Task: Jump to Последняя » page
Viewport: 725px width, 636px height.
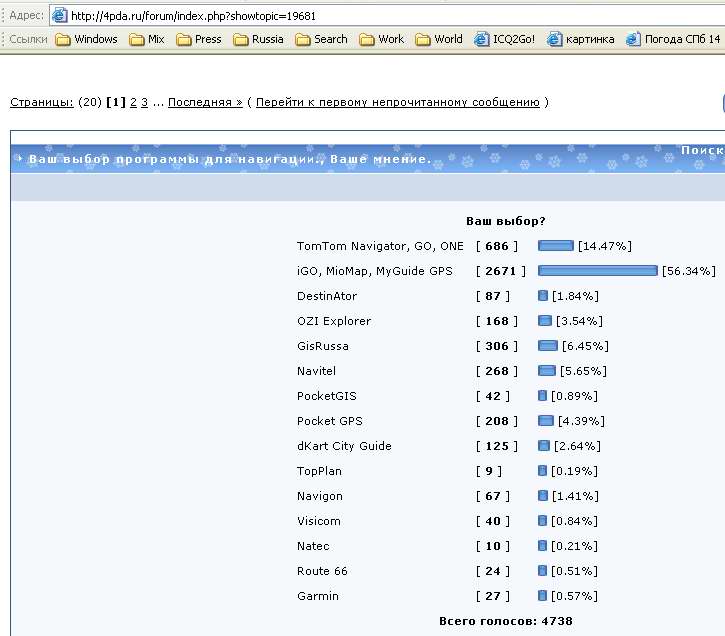Action: point(205,102)
